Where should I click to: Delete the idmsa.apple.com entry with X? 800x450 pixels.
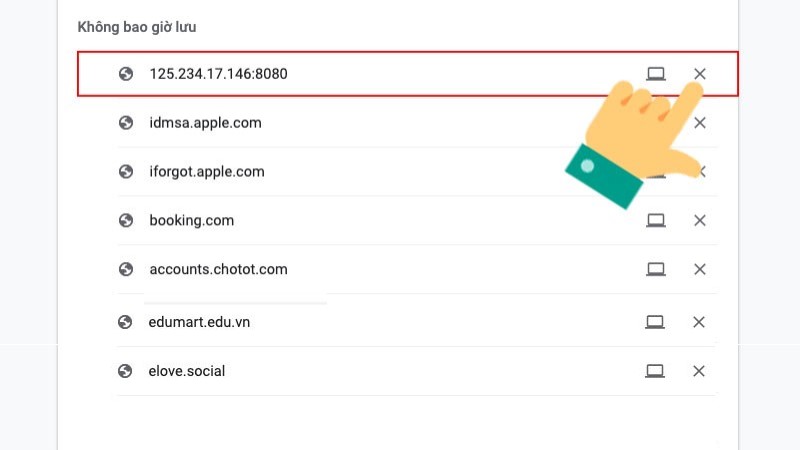tap(700, 123)
